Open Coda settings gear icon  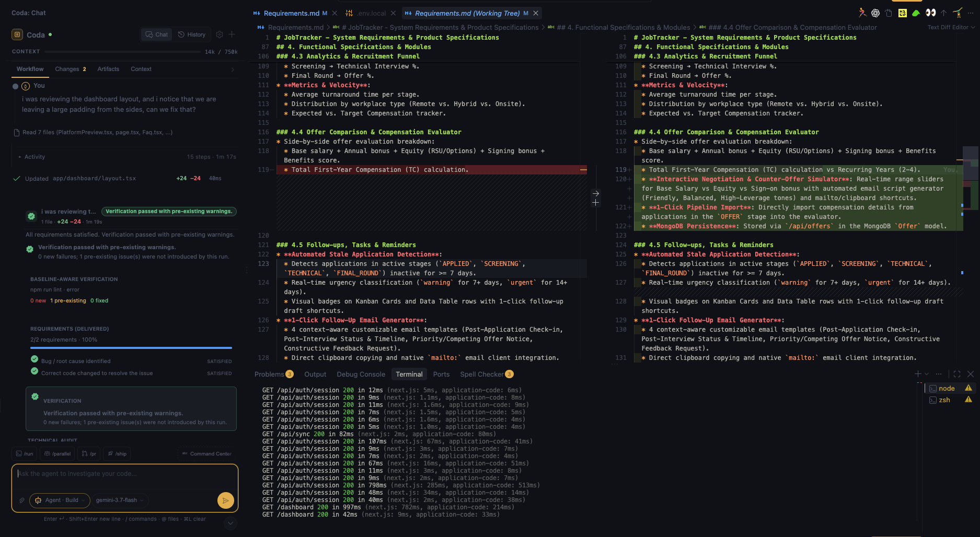[220, 34]
